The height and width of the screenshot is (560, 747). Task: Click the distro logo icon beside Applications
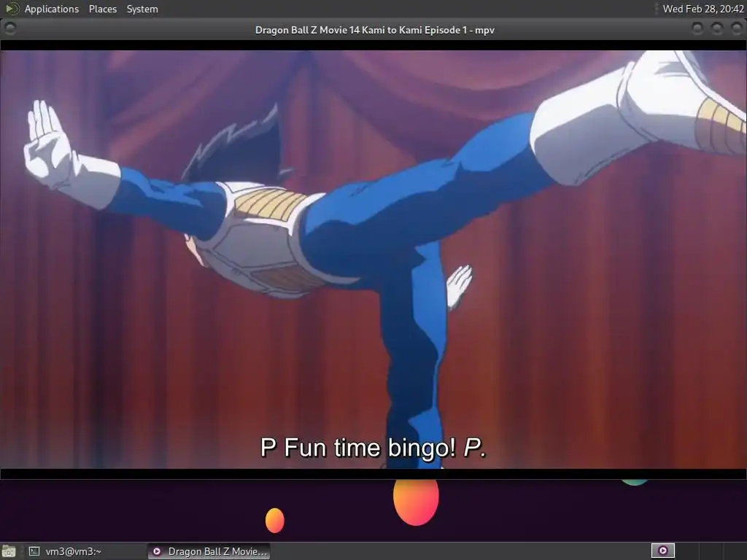pos(12,9)
